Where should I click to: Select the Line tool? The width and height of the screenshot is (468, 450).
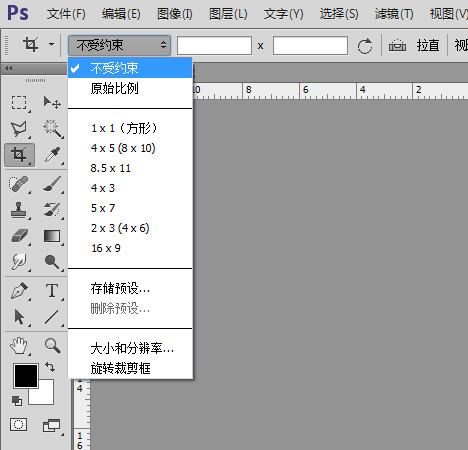coord(52,317)
